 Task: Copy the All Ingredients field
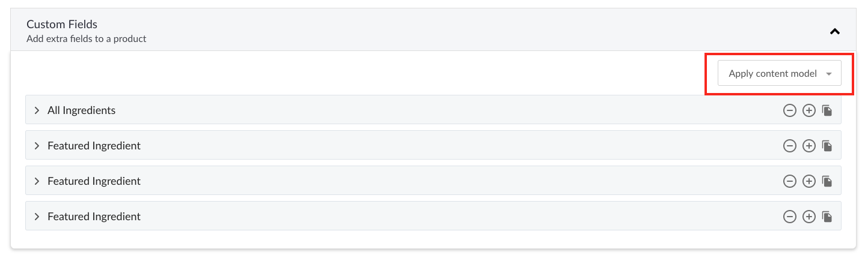point(827,110)
